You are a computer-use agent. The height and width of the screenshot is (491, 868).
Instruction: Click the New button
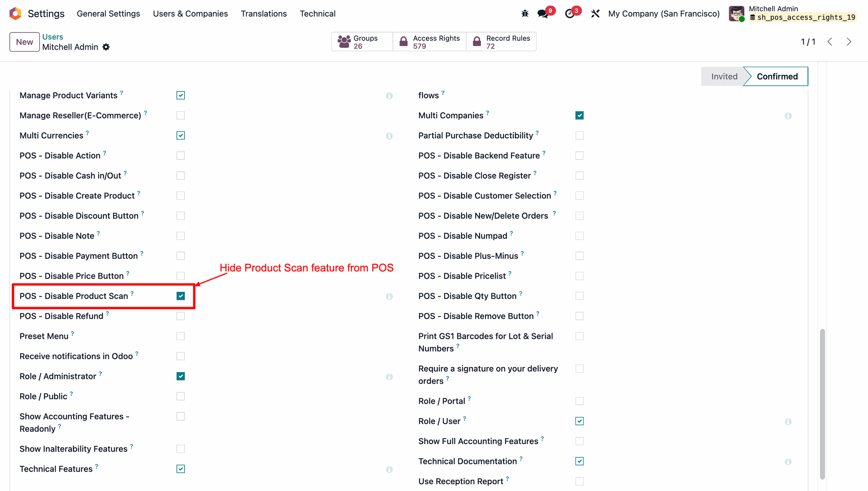[24, 42]
